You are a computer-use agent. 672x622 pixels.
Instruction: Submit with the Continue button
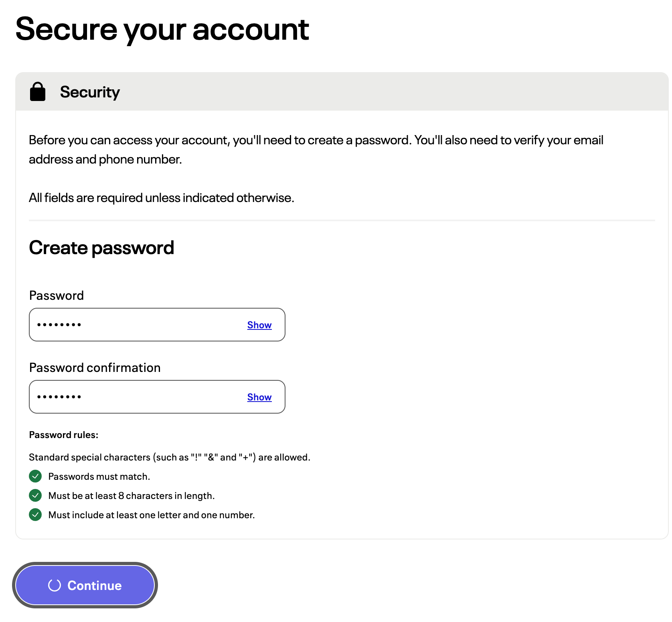85,585
